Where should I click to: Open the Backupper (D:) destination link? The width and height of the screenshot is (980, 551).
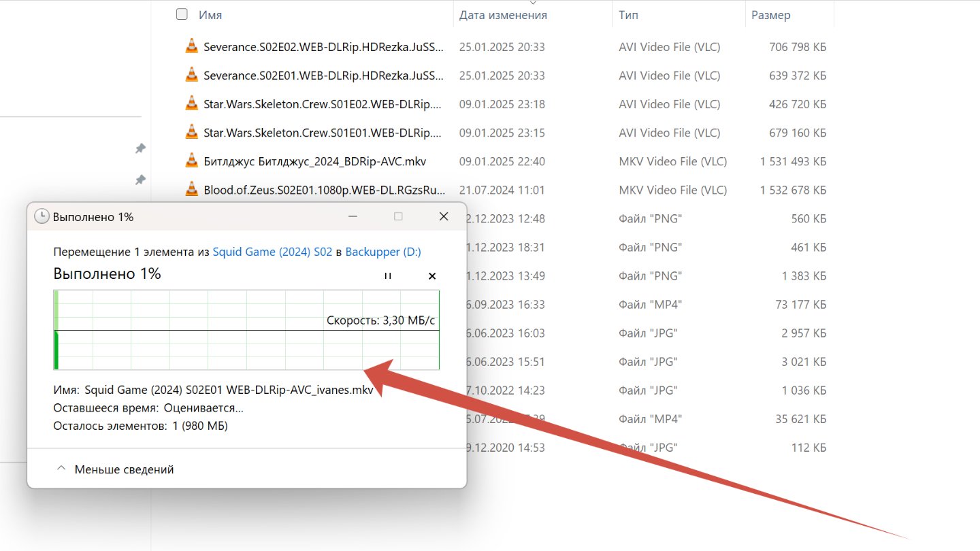tap(382, 252)
